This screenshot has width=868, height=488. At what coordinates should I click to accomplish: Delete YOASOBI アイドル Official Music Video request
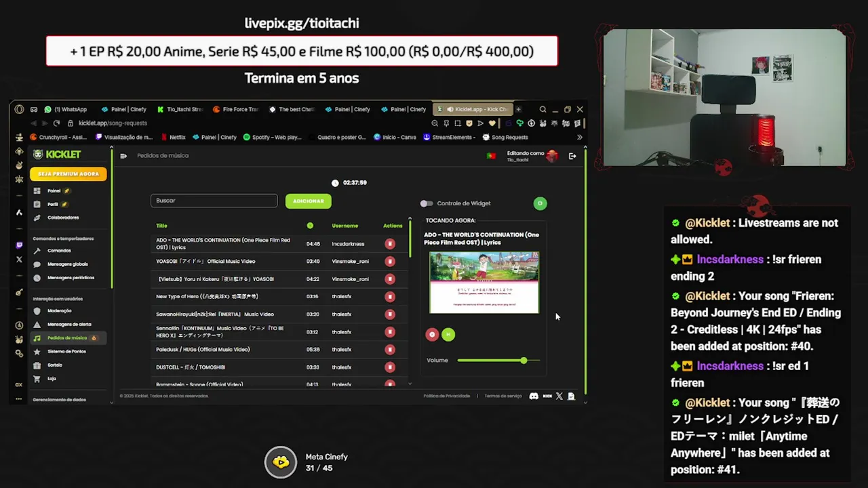click(390, 262)
